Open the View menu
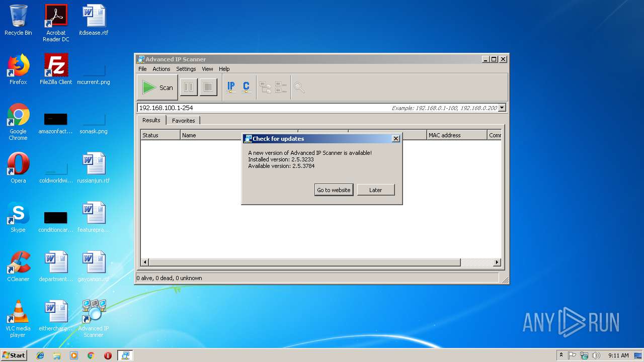Screen dimensions: 644x362 click(x=207, y=69)
